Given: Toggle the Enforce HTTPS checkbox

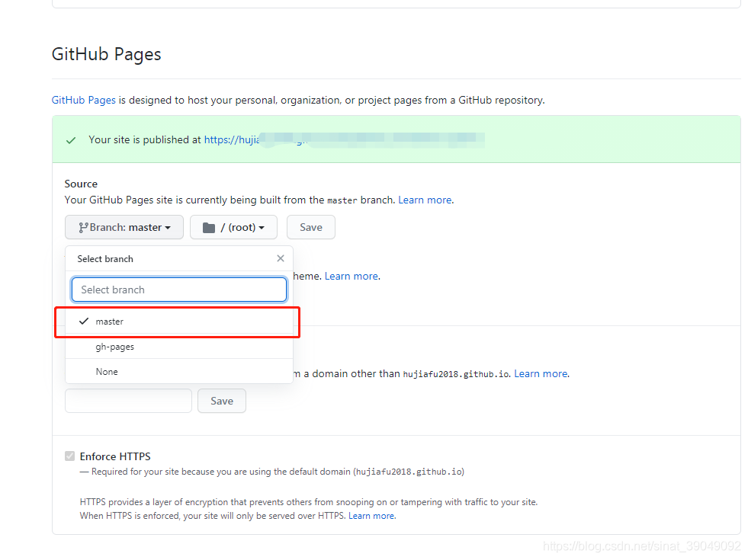Looking at the screenshot, I should pos(69,456).
